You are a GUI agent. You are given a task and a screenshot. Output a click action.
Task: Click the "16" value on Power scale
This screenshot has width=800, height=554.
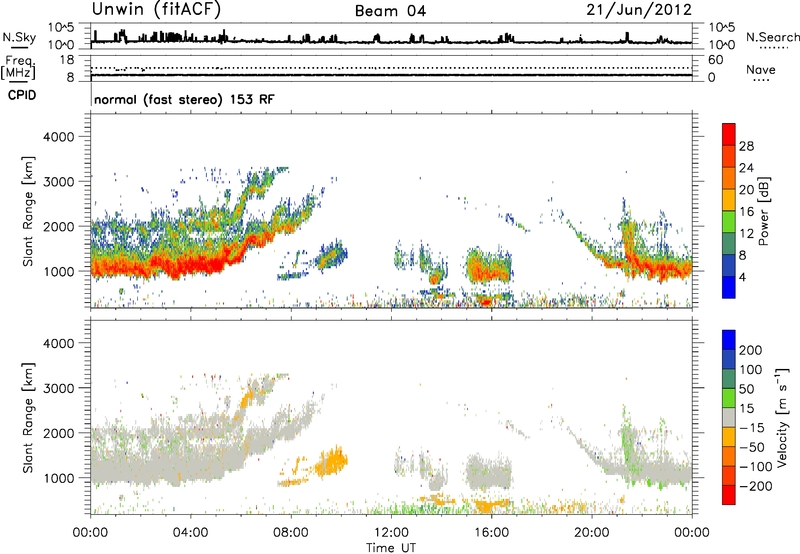tap(746, 212)
